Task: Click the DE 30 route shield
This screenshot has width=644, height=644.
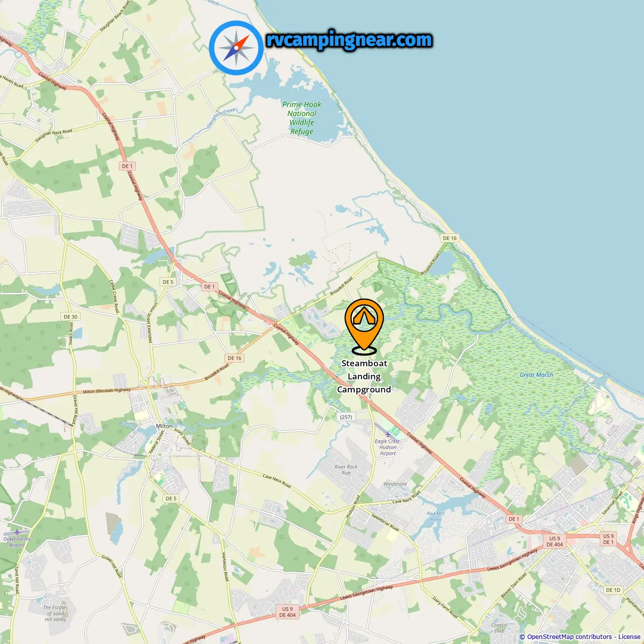Action: [x=70, y=316]
